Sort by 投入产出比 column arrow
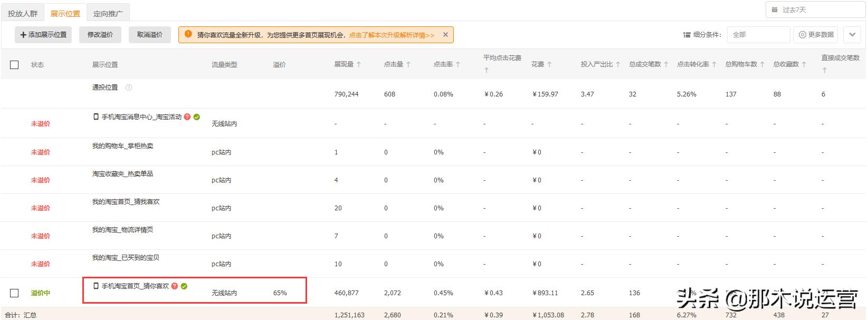The width and height of the screenshot is (868, 320). (618, 64)
